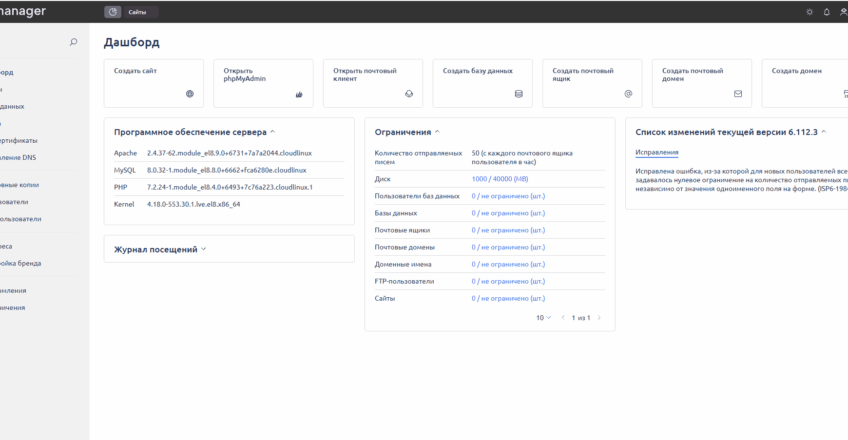Open Дашборд sidebar item
The height and width of the screenshot is (440, 848).
(6, 72)
